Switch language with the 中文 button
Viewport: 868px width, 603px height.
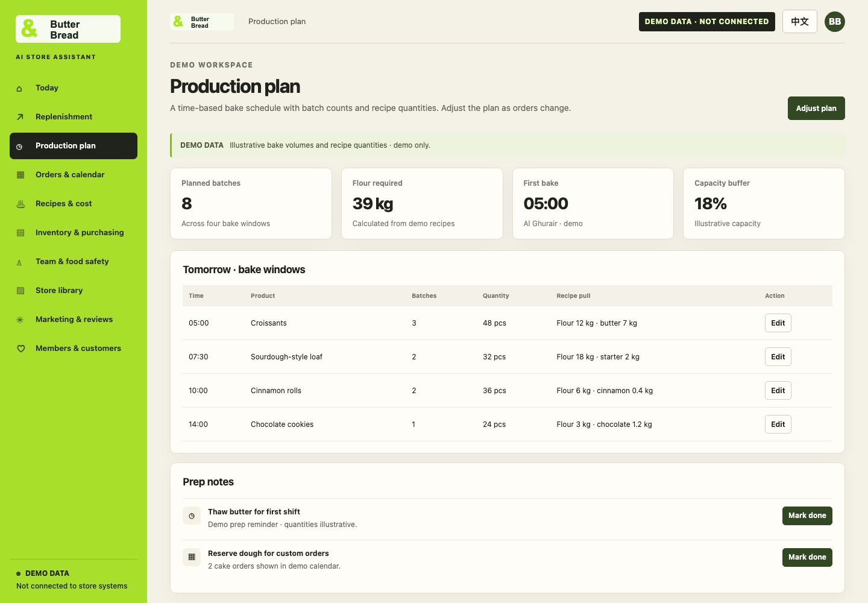click(800, 22)
